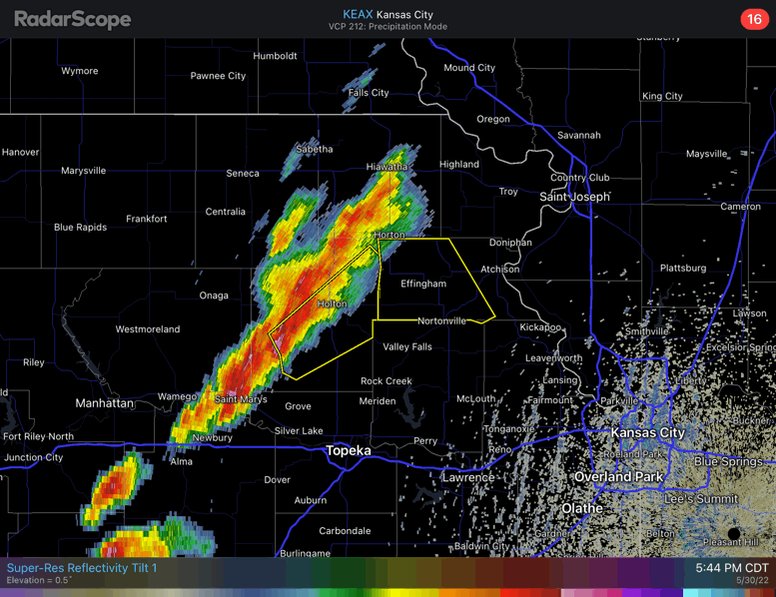Tap the Saint Marys town label

[x=241, y=399]
